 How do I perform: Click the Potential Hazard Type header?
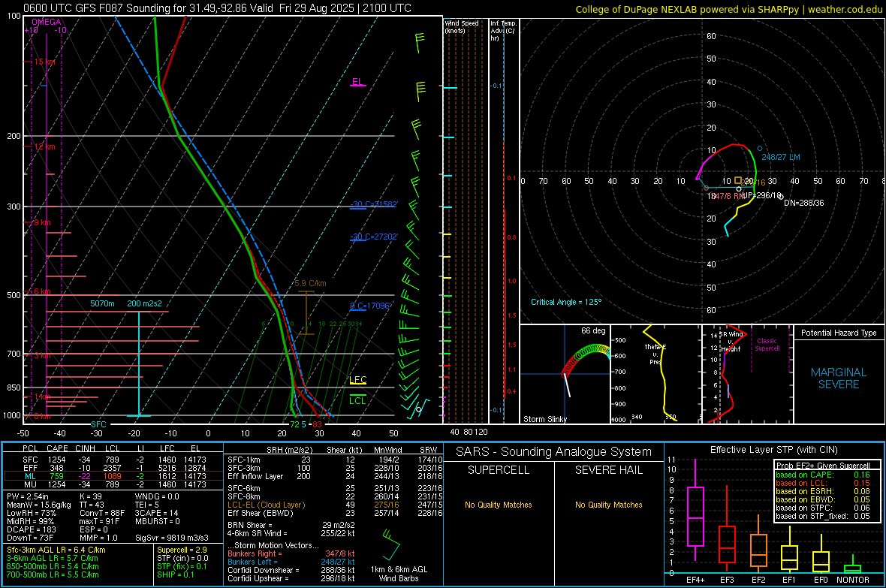839,333
